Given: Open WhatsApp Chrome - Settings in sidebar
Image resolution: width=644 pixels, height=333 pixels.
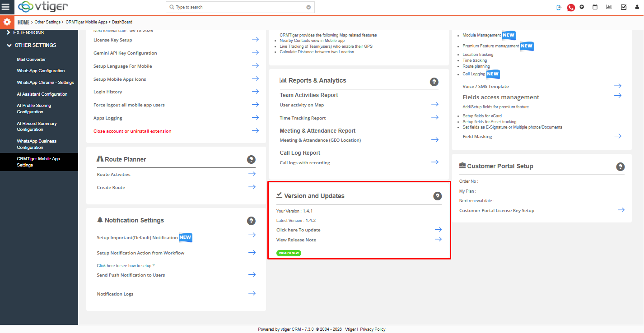Looking at the screenshot, I should 45,83.
